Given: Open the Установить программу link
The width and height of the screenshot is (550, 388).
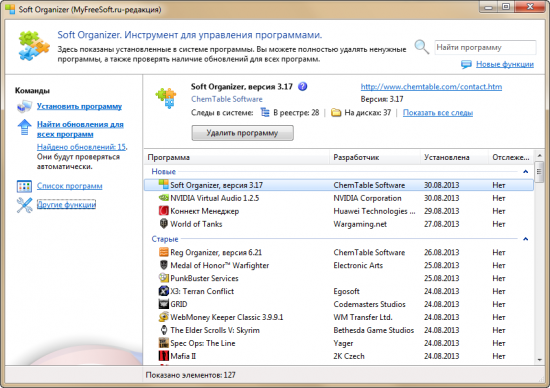Looking at the screenshot, I should pos(80,106).
